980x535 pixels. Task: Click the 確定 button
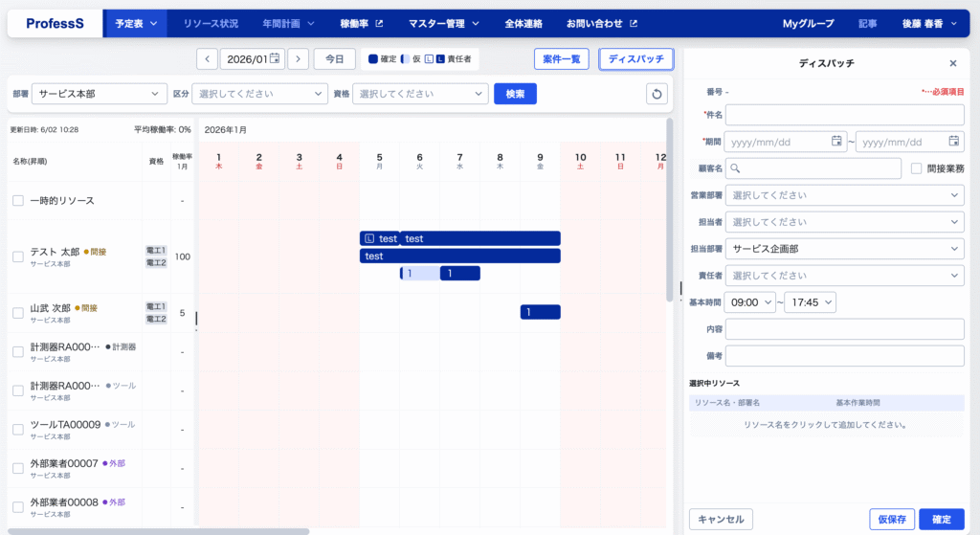point(942,520)
